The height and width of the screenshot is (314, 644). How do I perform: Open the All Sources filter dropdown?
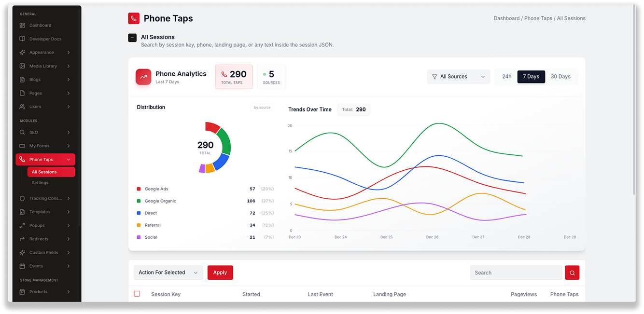click(x=459, y=77)
